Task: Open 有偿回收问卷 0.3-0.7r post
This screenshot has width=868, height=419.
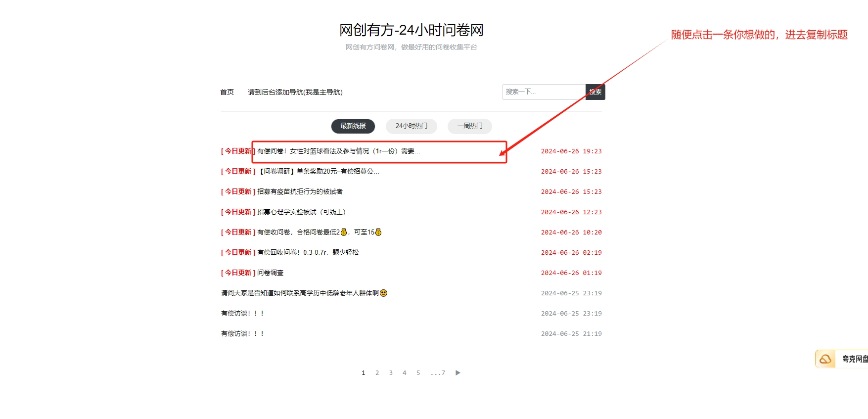Action: 308,253
